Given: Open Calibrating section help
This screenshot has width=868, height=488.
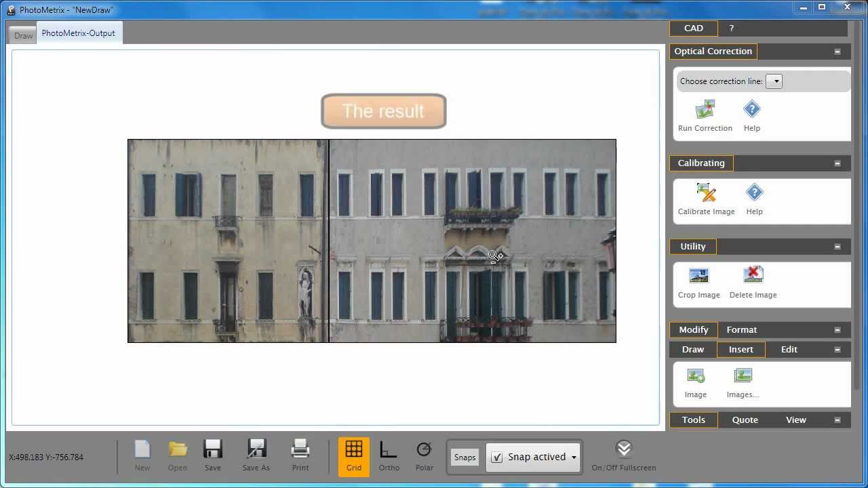Looking at the screenshot, I should [x=754, y=199].
